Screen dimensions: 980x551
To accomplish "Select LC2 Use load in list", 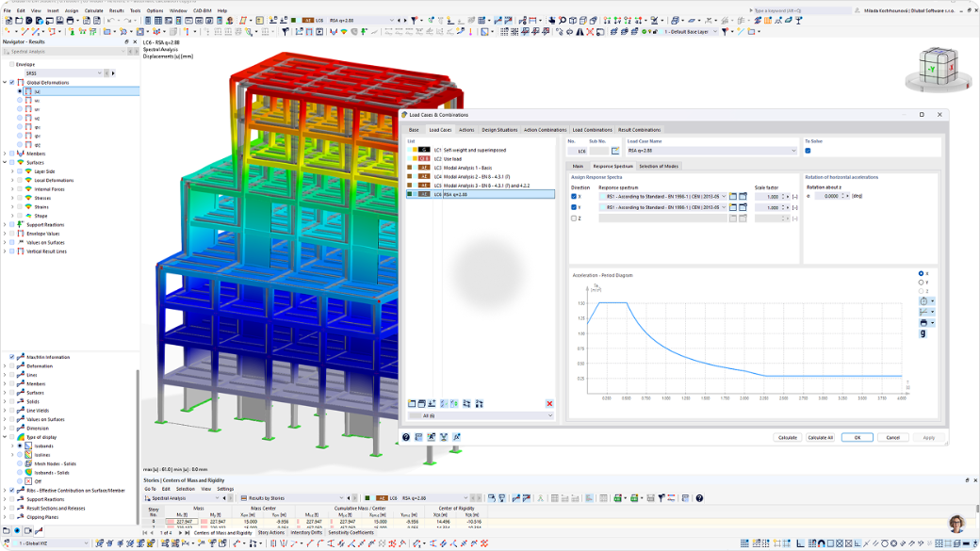I will (480, 159).
